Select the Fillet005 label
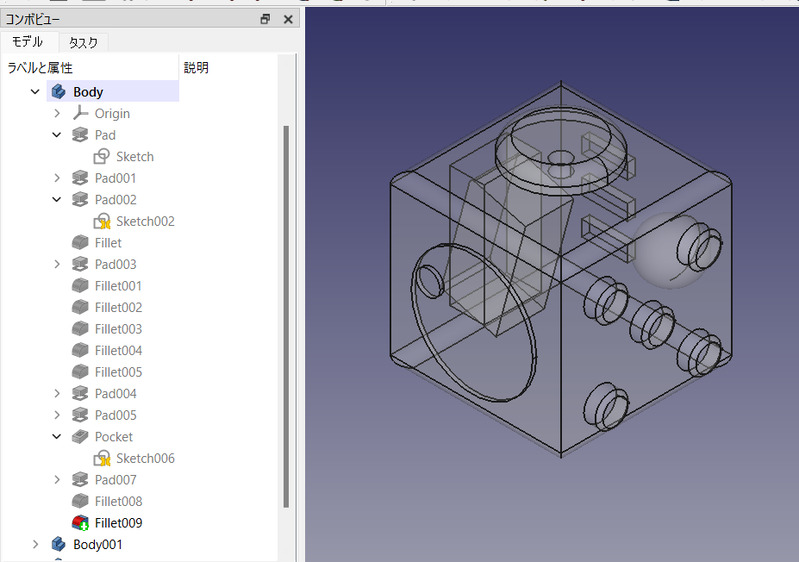 pos(118,372)
